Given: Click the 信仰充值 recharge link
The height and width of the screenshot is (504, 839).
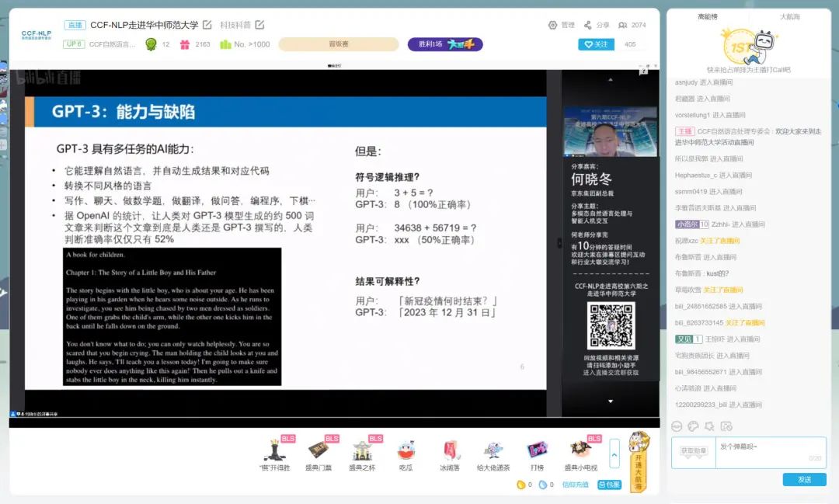Looking at the screenshot, I should point(575,485).
